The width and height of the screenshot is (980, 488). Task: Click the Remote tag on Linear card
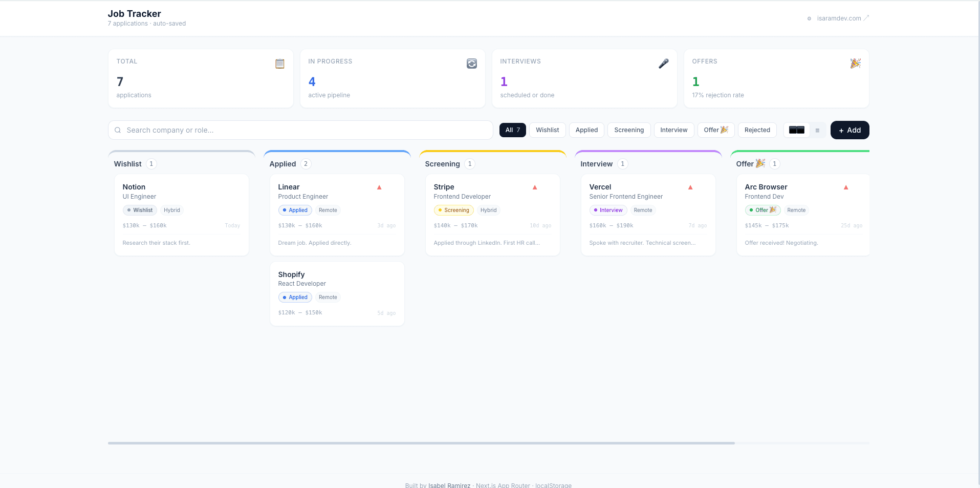(328, 210)
